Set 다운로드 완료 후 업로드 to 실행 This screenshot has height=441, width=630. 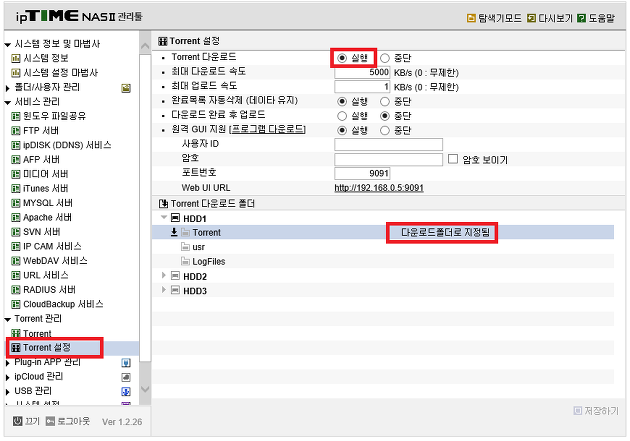click(342, 116)
